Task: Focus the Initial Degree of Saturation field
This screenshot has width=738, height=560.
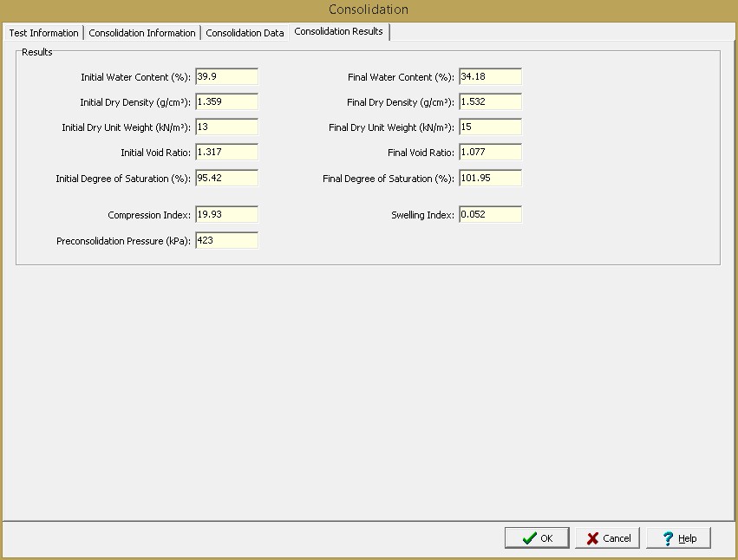Action: point(227,178)
